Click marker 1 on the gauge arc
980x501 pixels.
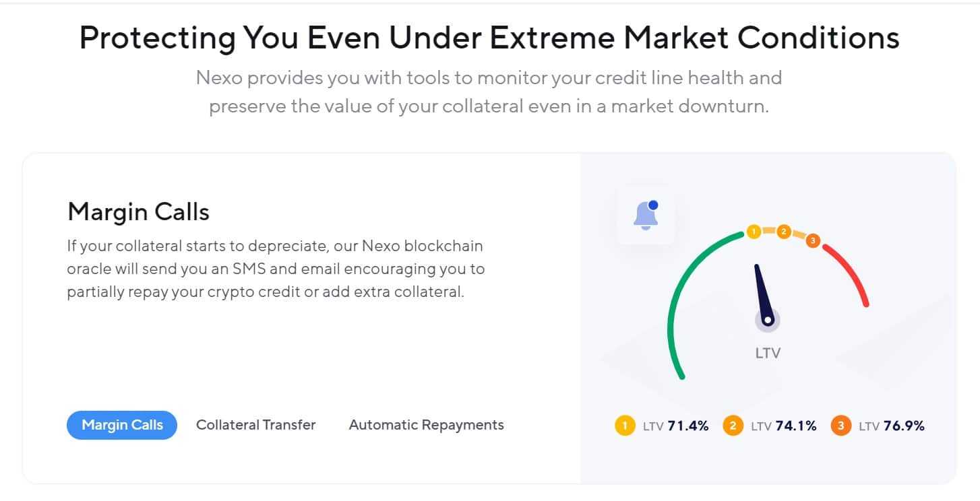tap(754, 232)
